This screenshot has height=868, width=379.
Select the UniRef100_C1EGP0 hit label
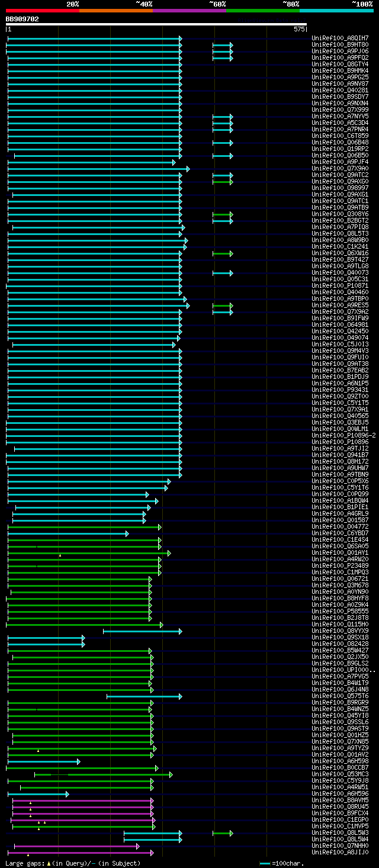(x=340, y=819)
